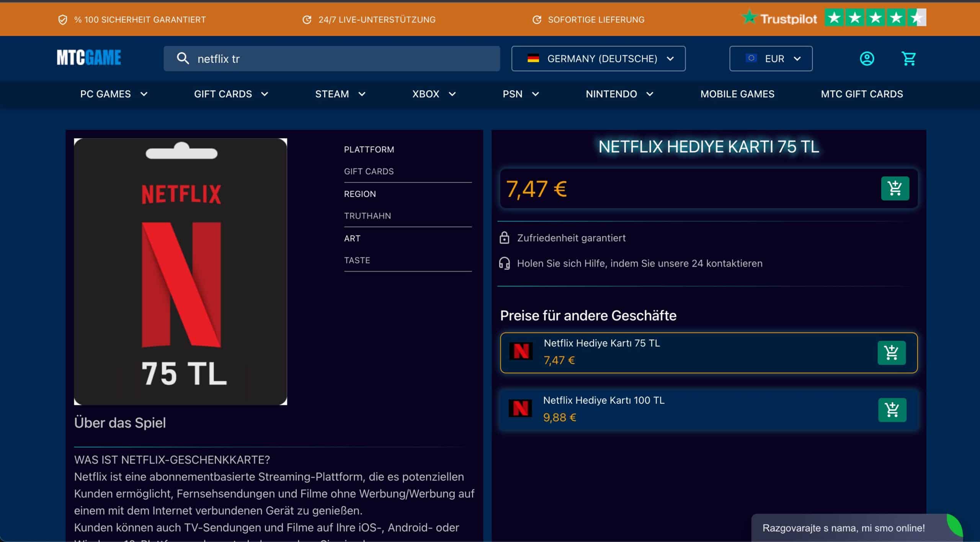The image size is (980, 542).
Task: Add Netflix Hediye Kartı 100 TL to cart
Action: [892, 410]
